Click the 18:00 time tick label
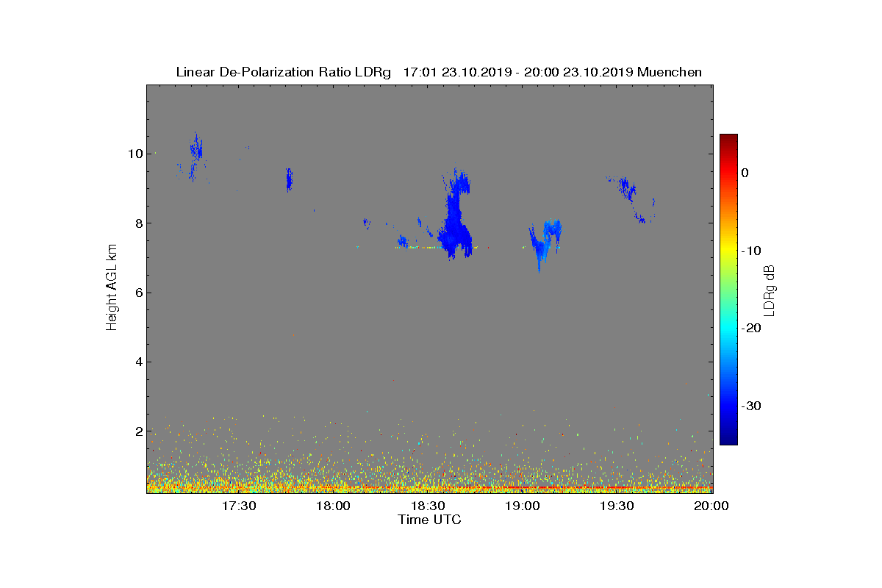Image resolution: width=882 pixels, height=588 pixels. click(334, 506)
